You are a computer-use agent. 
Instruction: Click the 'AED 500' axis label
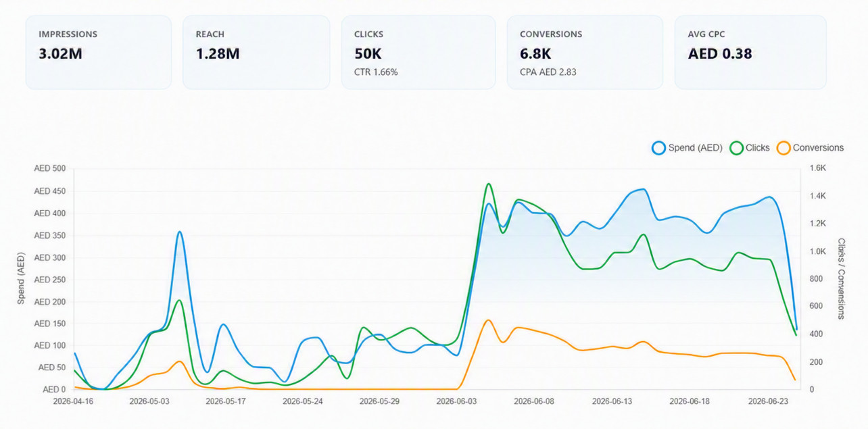click(x=50, y=169)
